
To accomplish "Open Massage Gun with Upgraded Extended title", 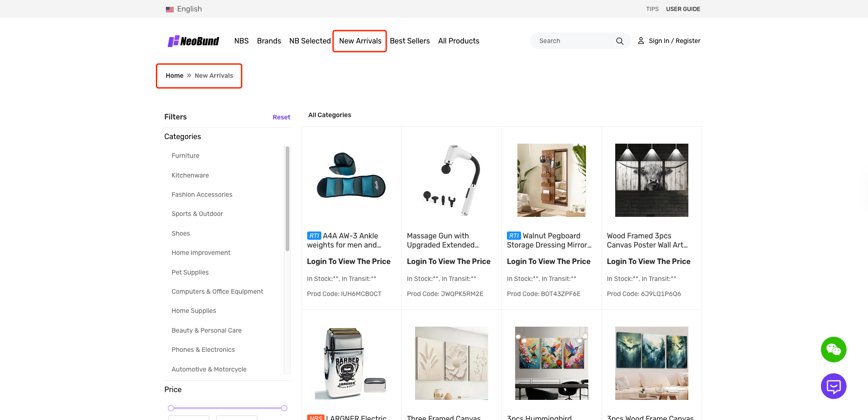I will point(443,240).
